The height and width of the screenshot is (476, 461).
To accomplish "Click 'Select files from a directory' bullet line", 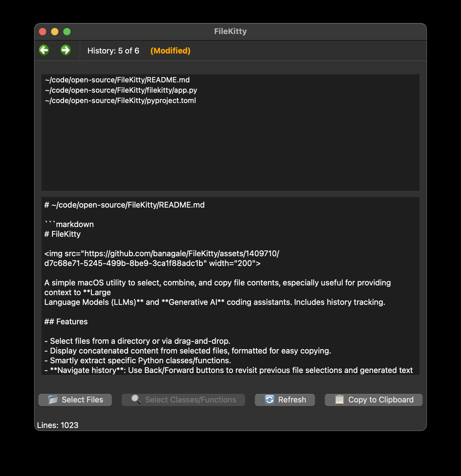I will pyautogui.click(x=137, y=341).
